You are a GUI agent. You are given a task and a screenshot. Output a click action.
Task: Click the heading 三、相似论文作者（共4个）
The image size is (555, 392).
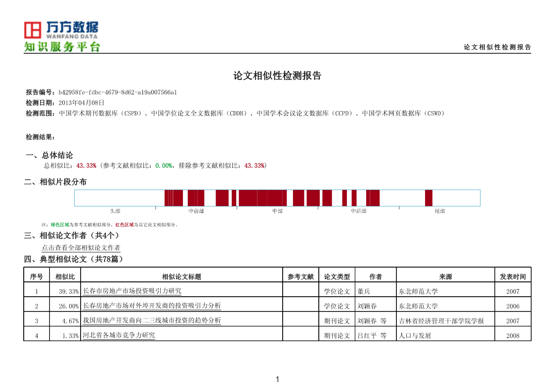(x=73, y=235)
